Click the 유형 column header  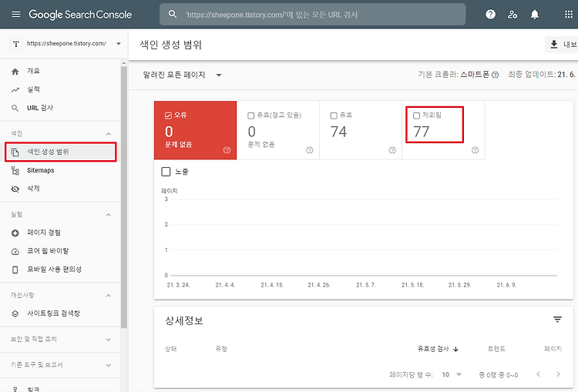point(221,349)
